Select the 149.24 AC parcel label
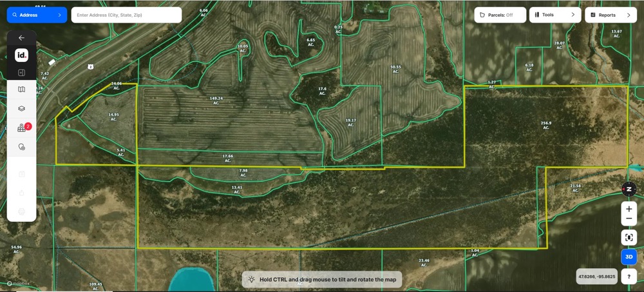This screenshot has width=644, height=292. click(x=216, y=101)
